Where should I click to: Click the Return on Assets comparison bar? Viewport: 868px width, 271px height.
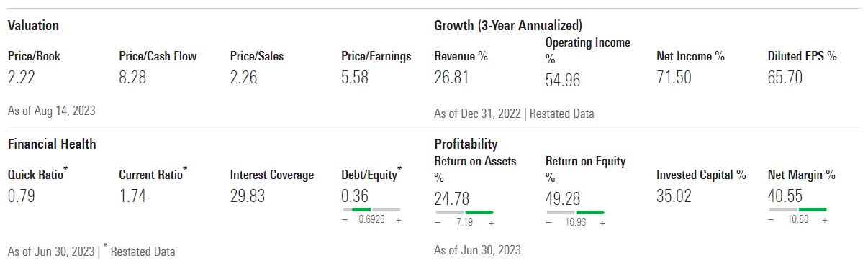click(464, 212)
